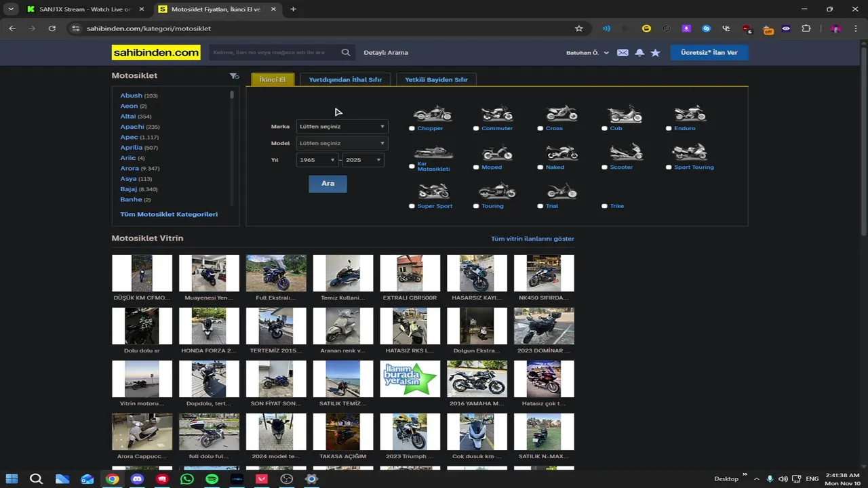Bookmark this page with address bar star
This screenshot has height=488, width=868.
pos(578,28)
